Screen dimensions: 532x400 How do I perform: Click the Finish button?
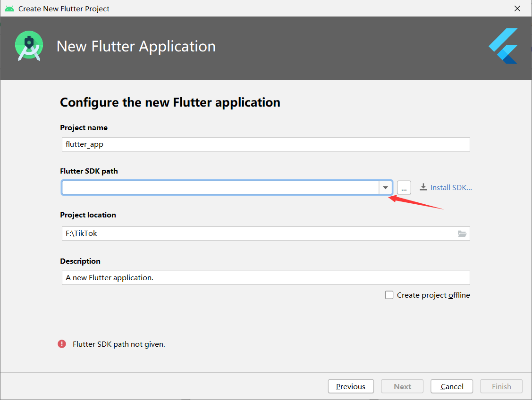(x=501, y=386)
